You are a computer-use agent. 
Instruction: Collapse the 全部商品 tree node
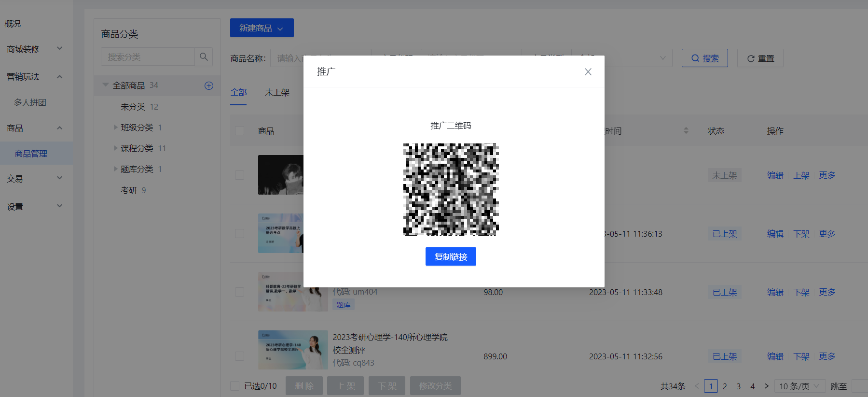(x=106, y=85)
